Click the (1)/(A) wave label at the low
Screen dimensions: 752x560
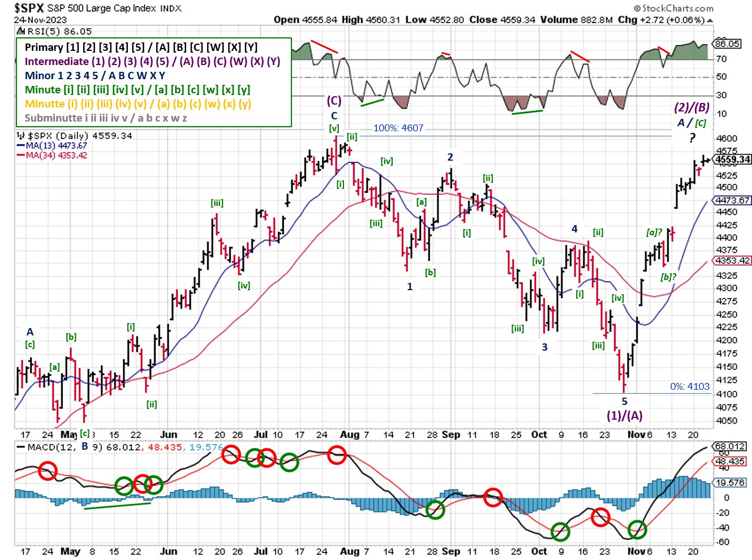(625, 416)
